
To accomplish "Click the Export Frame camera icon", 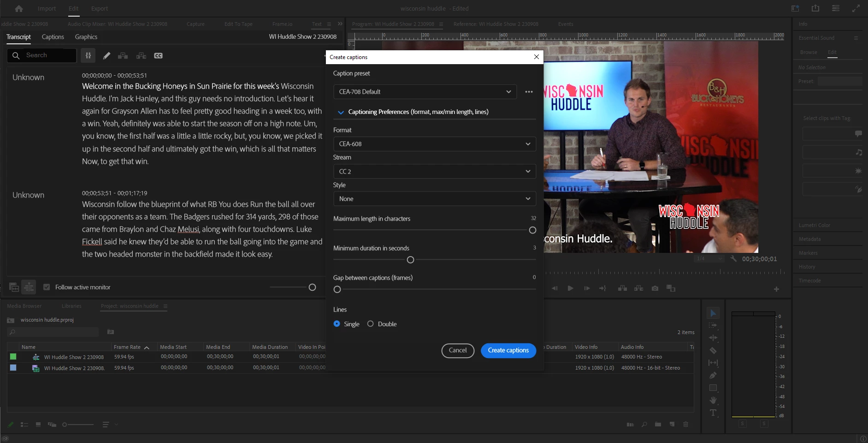I will 655,288.
